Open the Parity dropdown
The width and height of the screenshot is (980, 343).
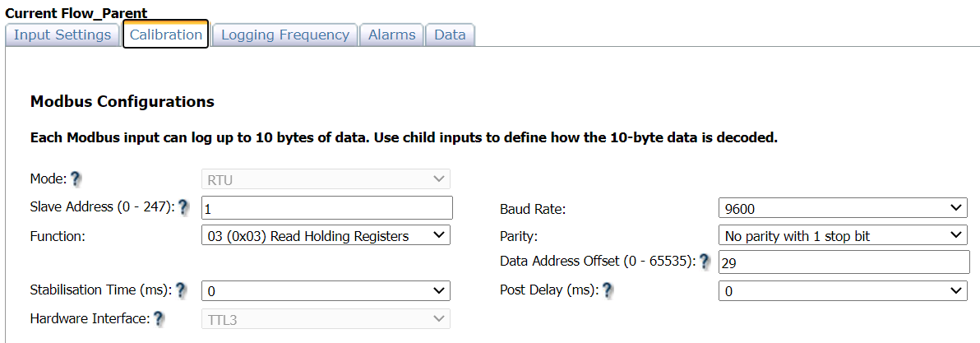coord(842,236)
